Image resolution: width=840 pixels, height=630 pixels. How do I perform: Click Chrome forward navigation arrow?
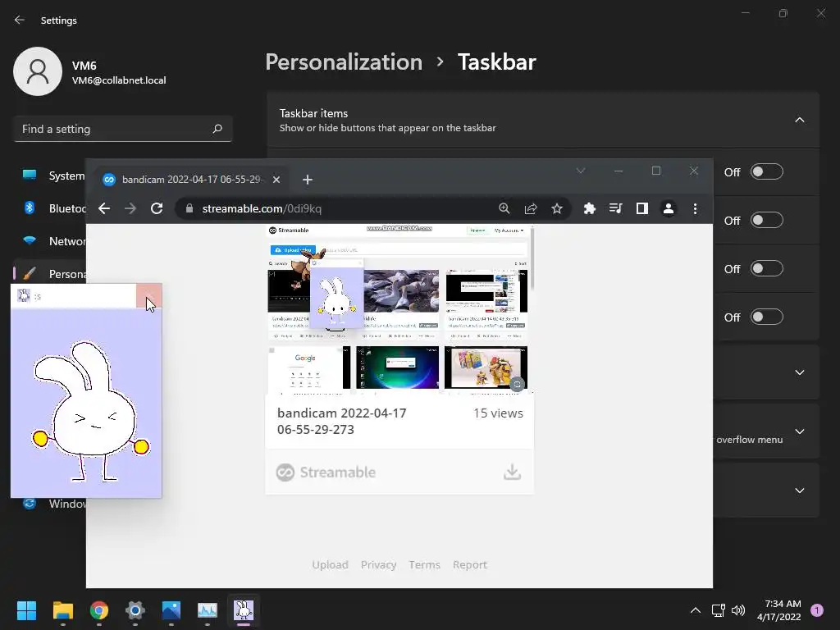(130, 208)
